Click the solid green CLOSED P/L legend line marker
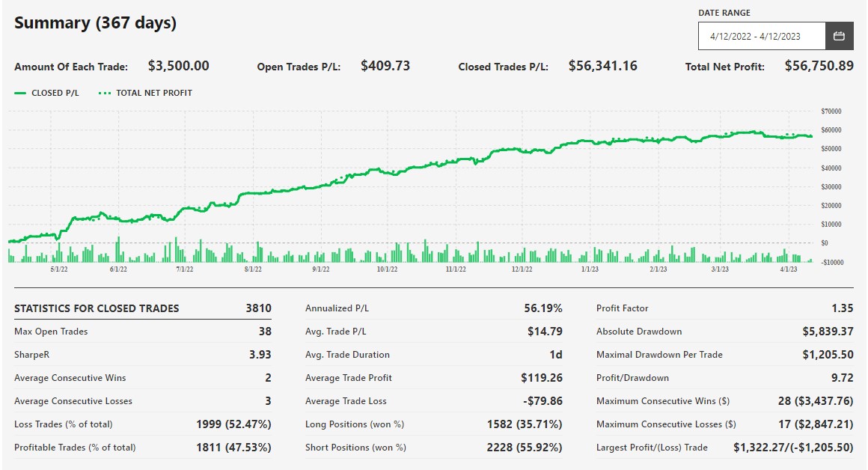 [x=20, y=93]
